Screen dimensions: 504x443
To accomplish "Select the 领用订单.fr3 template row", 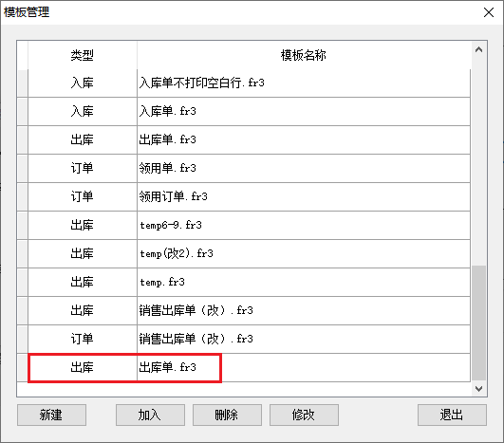I will (249, 196).
